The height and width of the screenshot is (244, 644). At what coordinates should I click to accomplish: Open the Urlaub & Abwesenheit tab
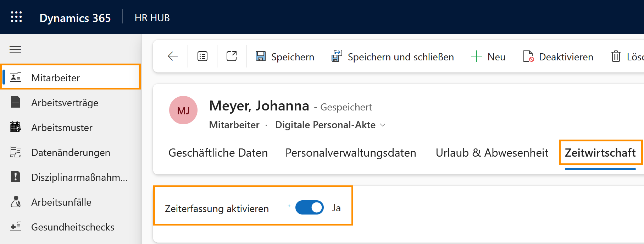tap(492, 153)
